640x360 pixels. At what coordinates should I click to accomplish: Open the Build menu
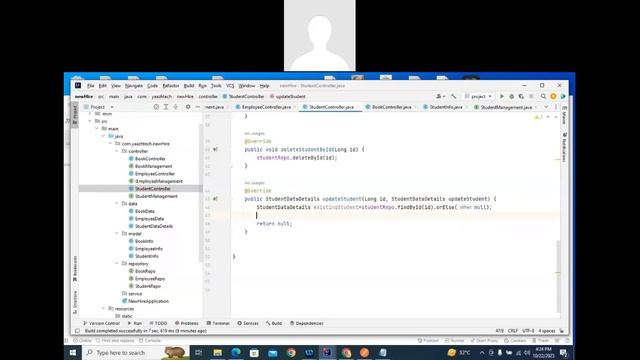pyautogui.click(x=189, y=86)
